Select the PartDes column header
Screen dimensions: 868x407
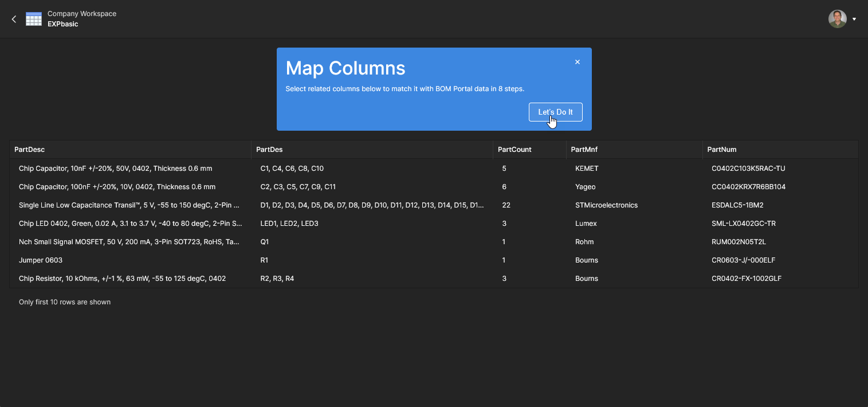269,150
